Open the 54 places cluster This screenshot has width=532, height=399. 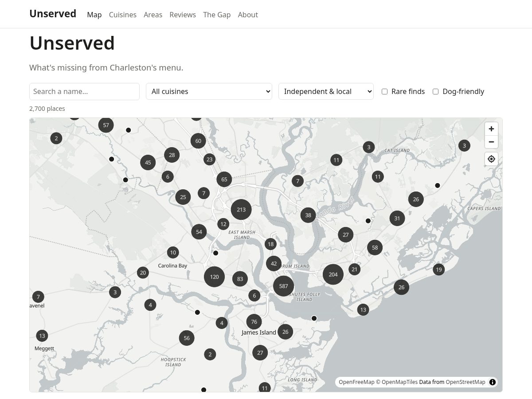coord(199,231)
